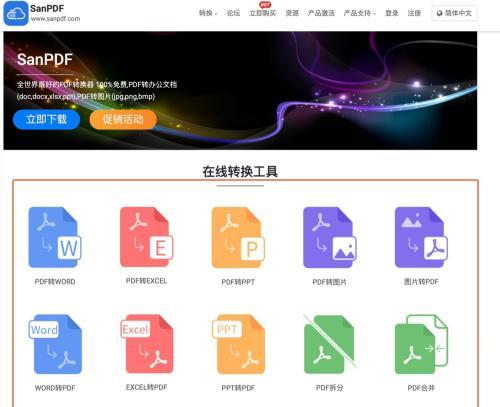The width and height of the screenshot is (500, 407).
Task: Click the PDF拆分 text label
Action: point(329,388)
